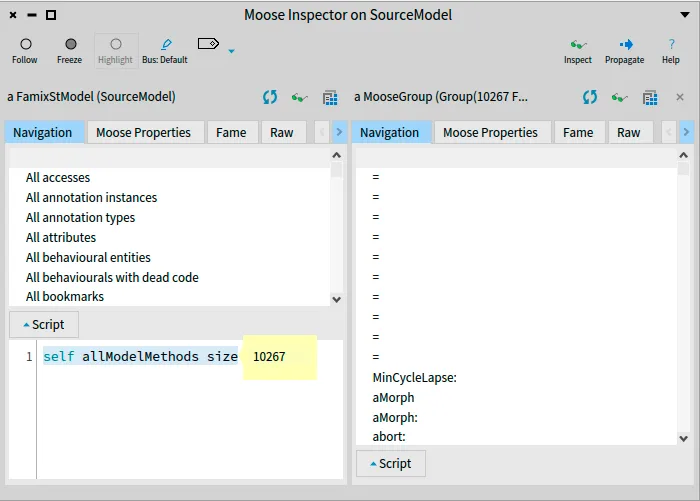Click a MooseGroup pane title
This screenshot has width=700, height=501.
tap(441, 97)
